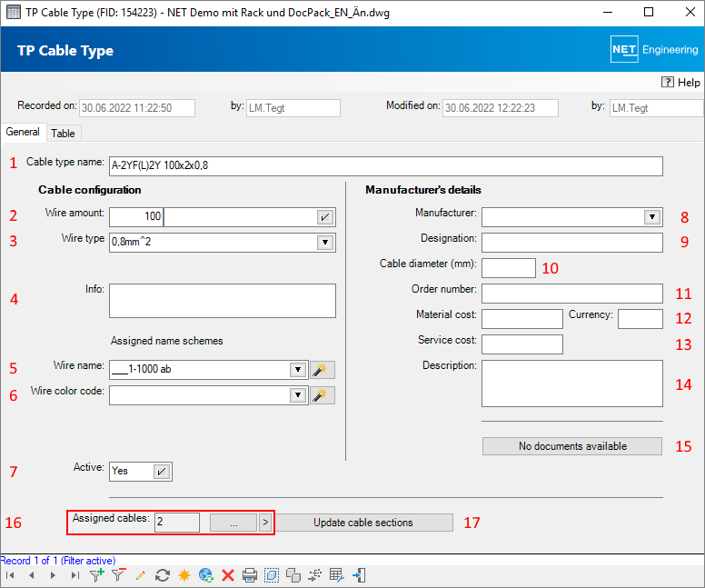Go to the previous record
The width and height of the screenshot is (705, 588).
[32, 575]
